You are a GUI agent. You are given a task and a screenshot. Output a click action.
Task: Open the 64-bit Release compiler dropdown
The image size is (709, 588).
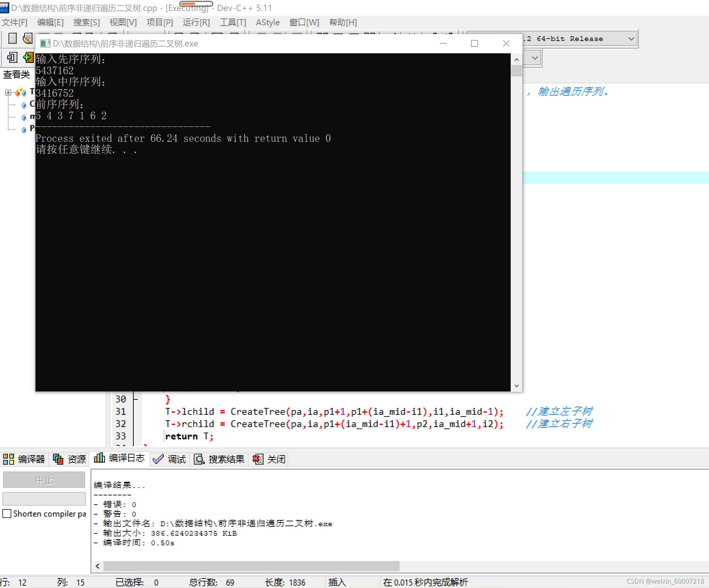[631, 39]
